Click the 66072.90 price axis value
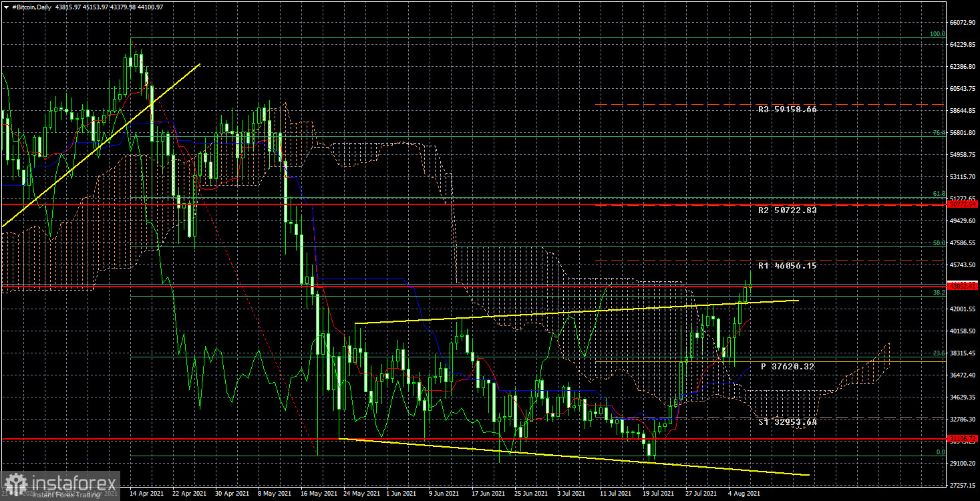The height and width of the screenshot is (501, 980). (963, 23)
